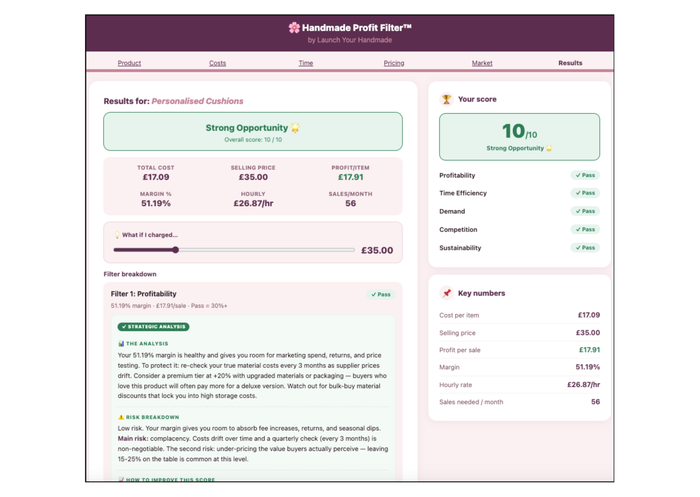Click the Personalised Cushions product name
The height and width of the screenshot is (497, 700).
click(x=197, y=101)
